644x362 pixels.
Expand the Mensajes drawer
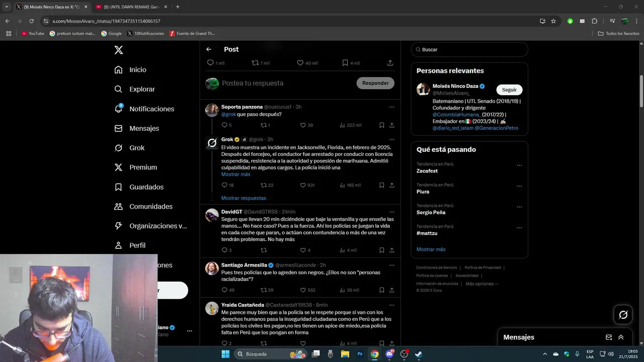621,337
